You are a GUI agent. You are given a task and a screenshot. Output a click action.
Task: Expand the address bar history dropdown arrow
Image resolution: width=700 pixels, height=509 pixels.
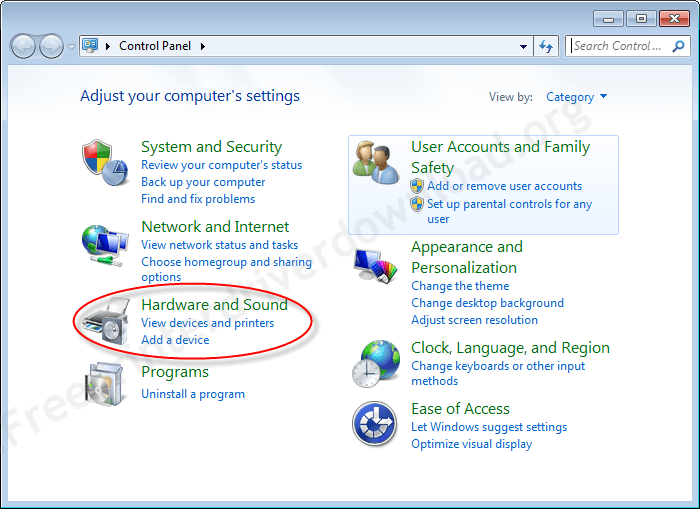pyautogui.click(x=523, y=46)
